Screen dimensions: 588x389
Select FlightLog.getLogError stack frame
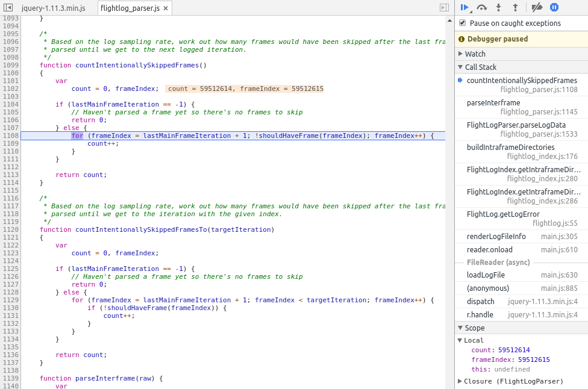point(521,219)
